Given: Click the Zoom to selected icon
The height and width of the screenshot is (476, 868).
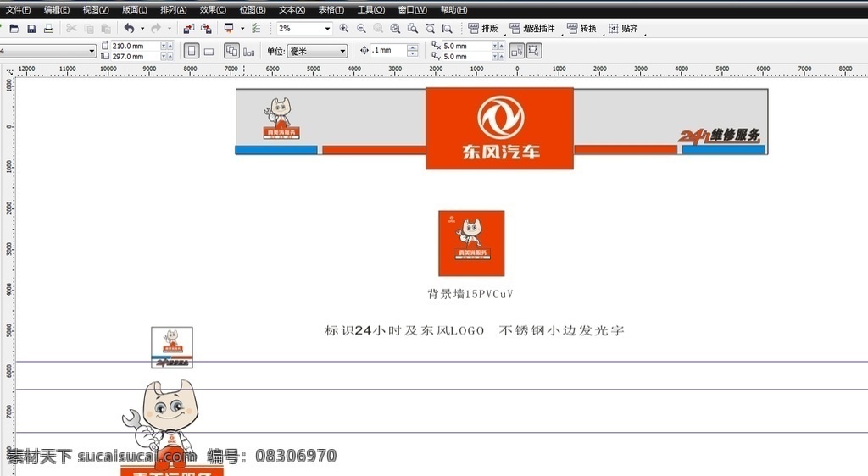Looking at the screenshot, I should click(378, 29).
